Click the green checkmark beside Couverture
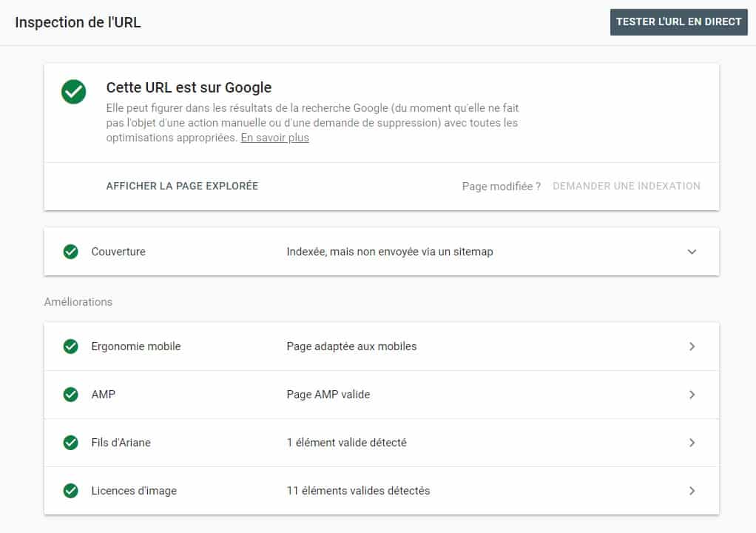The image size is (756, 533). coord(70,252)
